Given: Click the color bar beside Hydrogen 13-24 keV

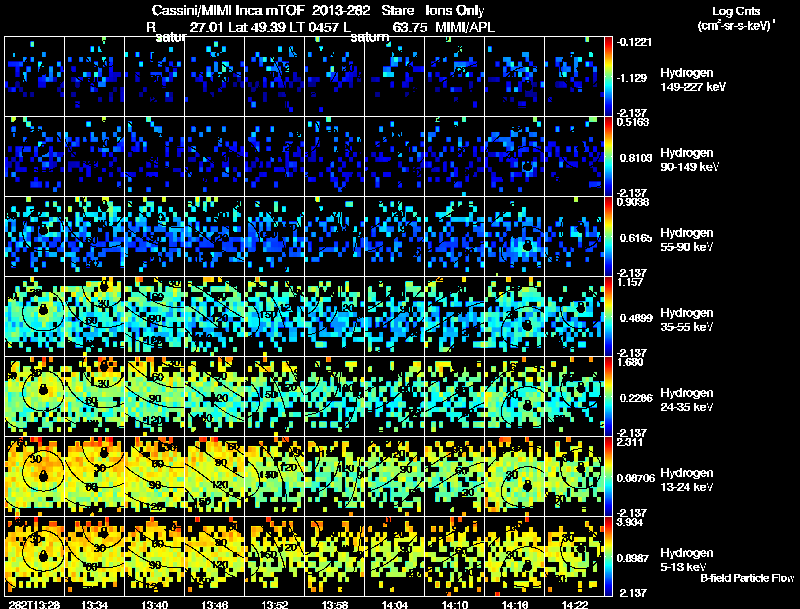Looking at the screenshot, I should pos(608,477).
